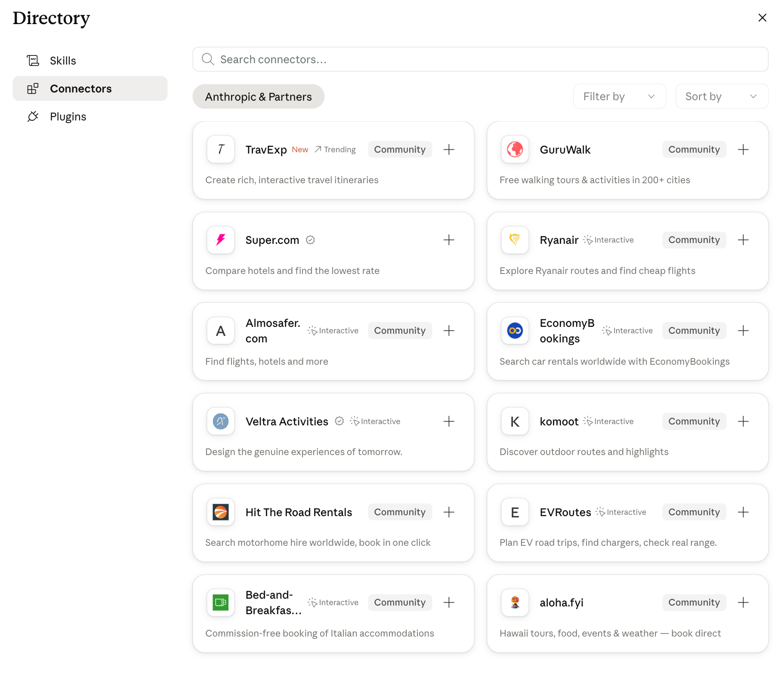Select the Anthropic & Partners filter chip
This screenshot has width=784, height=677.
259,97
